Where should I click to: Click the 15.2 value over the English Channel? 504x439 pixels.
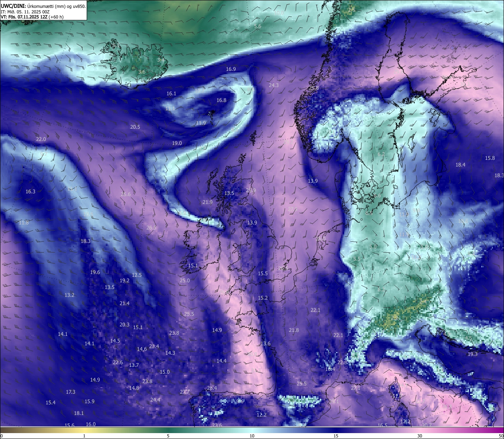pyautogui.click(x=263, y=298)
